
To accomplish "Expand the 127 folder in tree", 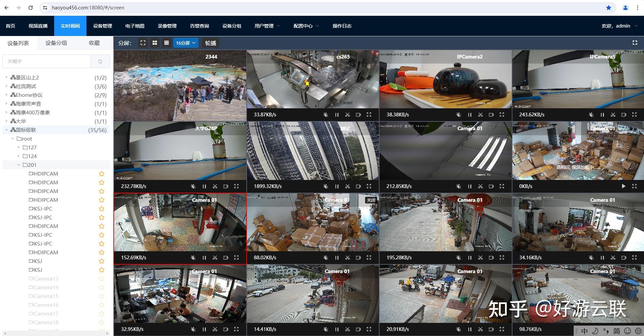I will pos(19,147).
